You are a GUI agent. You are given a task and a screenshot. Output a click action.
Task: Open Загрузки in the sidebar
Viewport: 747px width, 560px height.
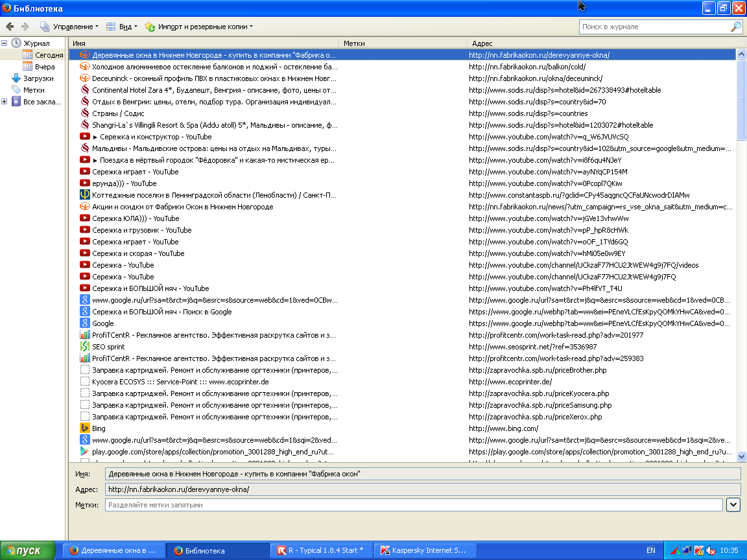(x=39, y=78)
